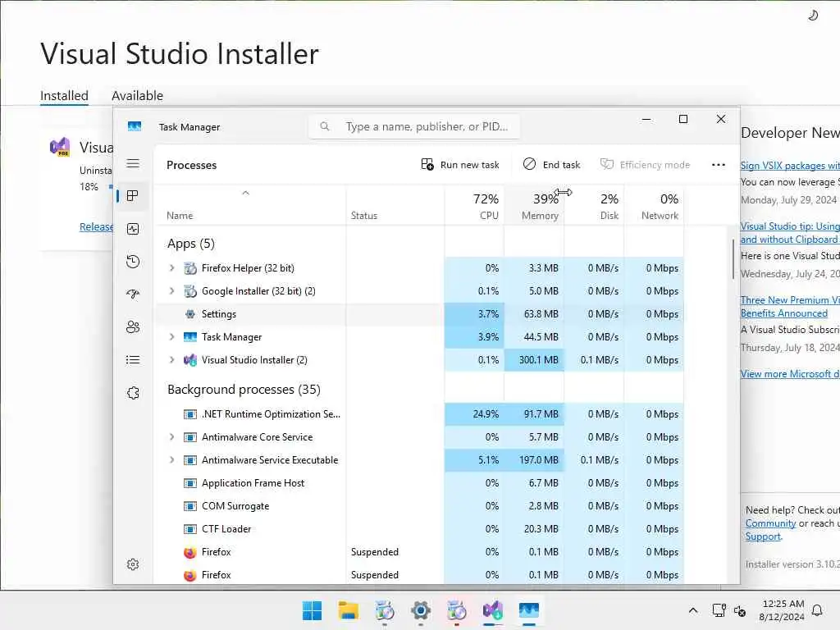Open App history page in sidebar
The image size is (840, 630).
[x=133, y=262]
